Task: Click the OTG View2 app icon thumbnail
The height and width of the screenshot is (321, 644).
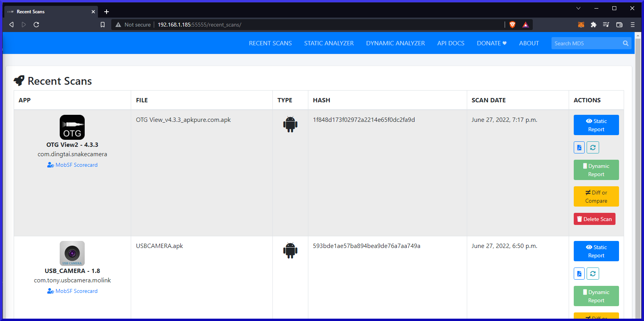Action: [72, 127]
